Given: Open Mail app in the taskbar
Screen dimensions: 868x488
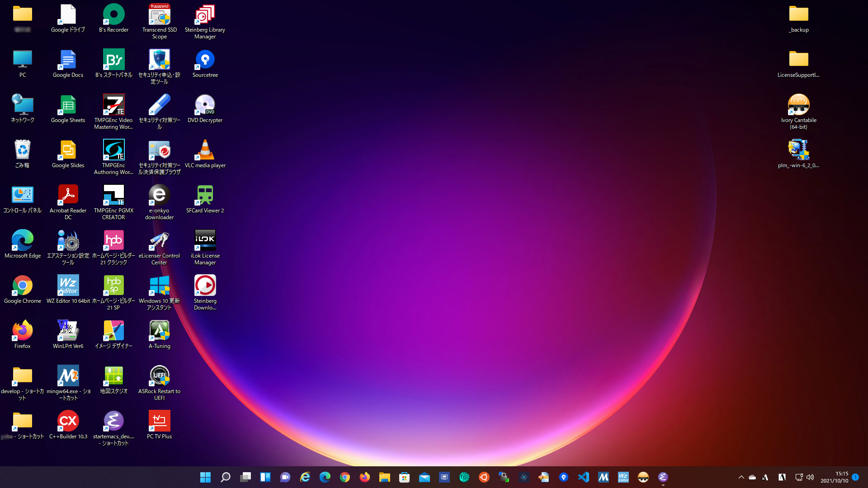Looking at the screenshot, I should click(424, 477).
